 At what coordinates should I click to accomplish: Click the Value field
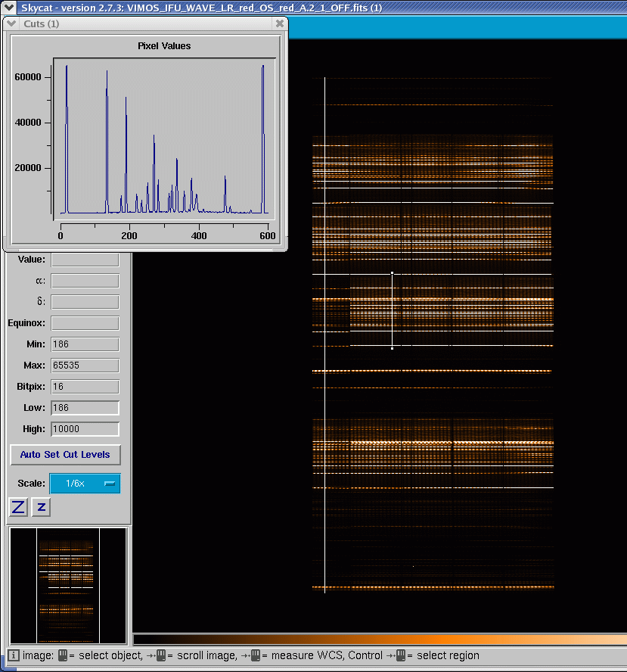[85, 260]
